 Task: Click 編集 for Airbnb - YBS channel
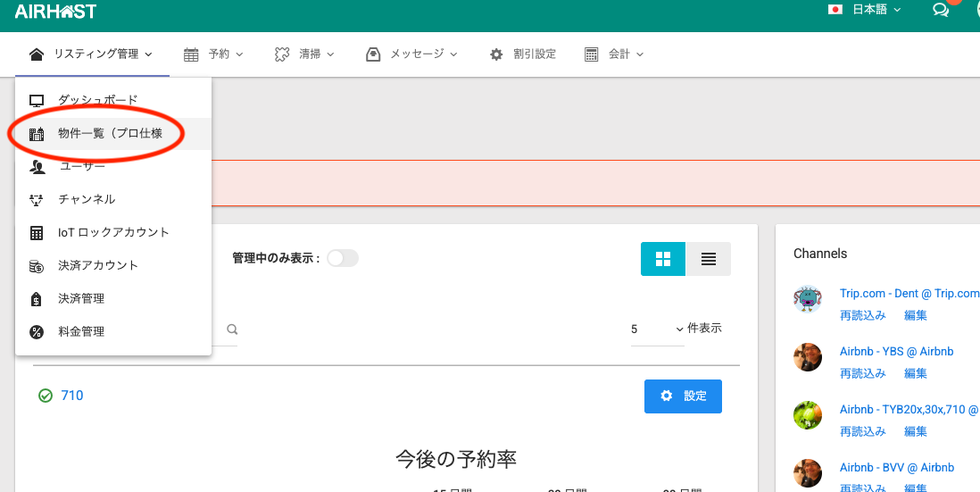click(x=915, y=373)
